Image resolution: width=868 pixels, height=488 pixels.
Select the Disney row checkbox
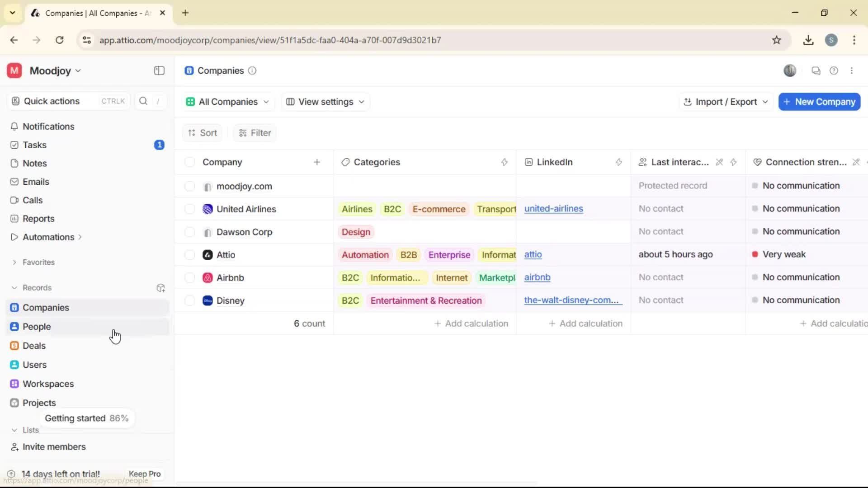coord(190,300)
